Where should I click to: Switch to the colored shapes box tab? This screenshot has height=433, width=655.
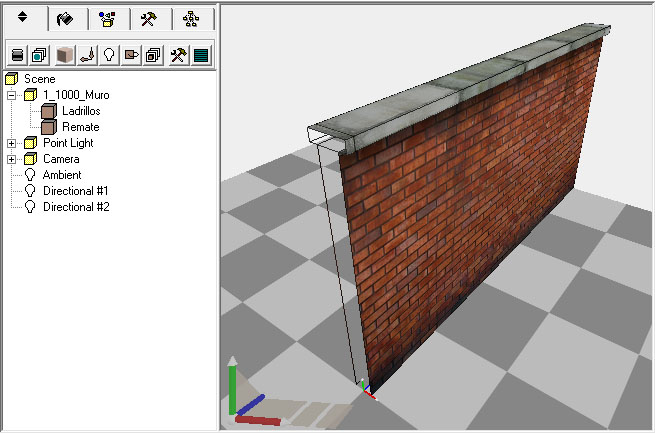(x=108, y=18)
